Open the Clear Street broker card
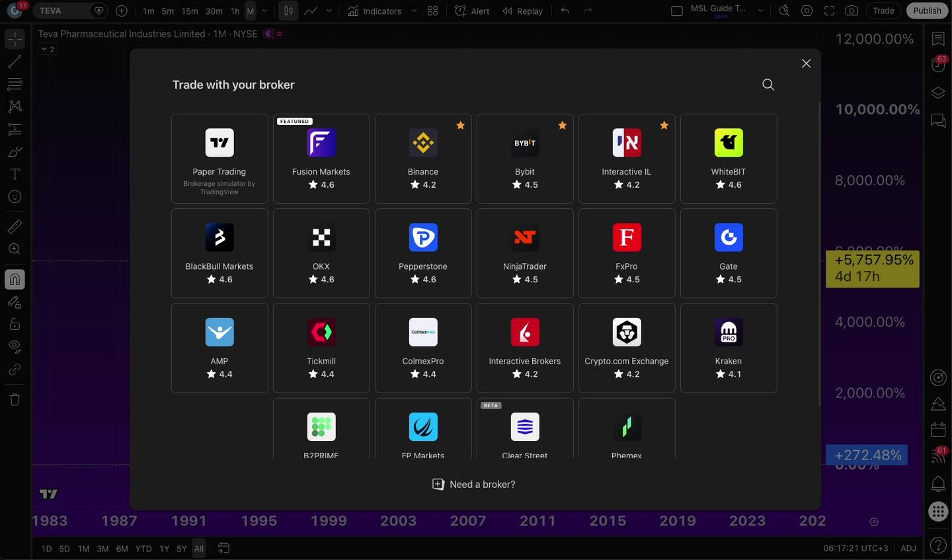This screenshot has height=560, width=952. (x=525, y=428)
